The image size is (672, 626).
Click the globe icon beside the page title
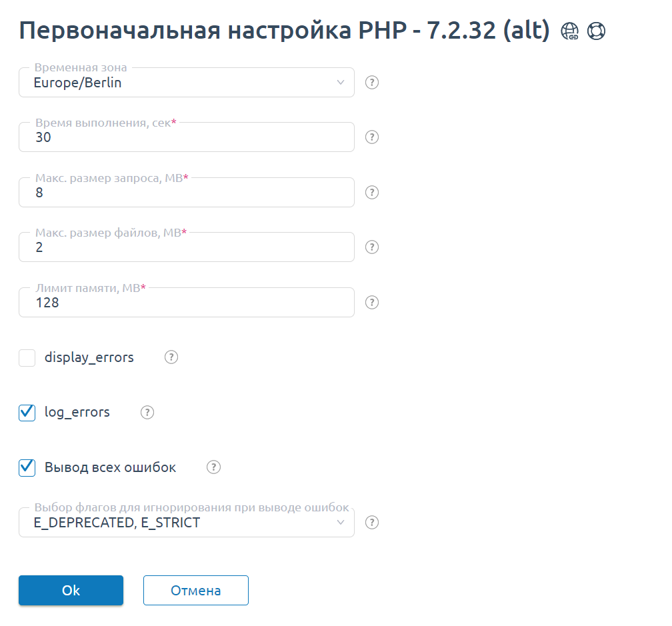[x=570, y=31]
